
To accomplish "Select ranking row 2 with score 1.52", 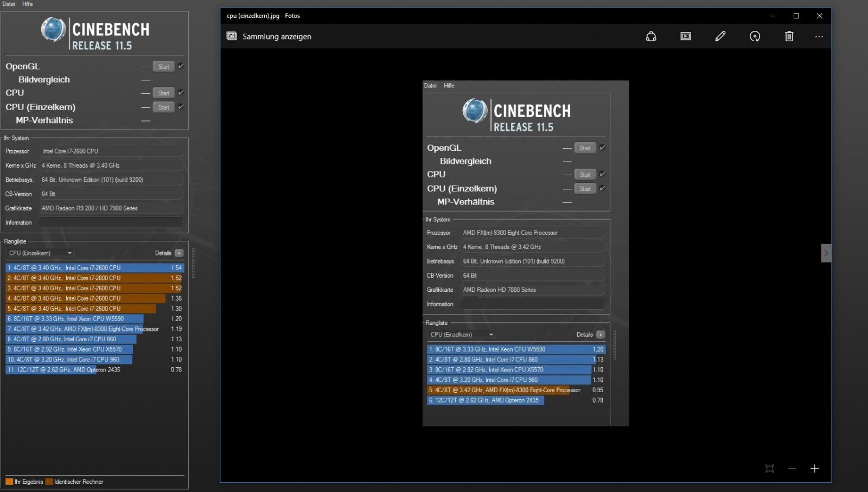I will point(95,278).
